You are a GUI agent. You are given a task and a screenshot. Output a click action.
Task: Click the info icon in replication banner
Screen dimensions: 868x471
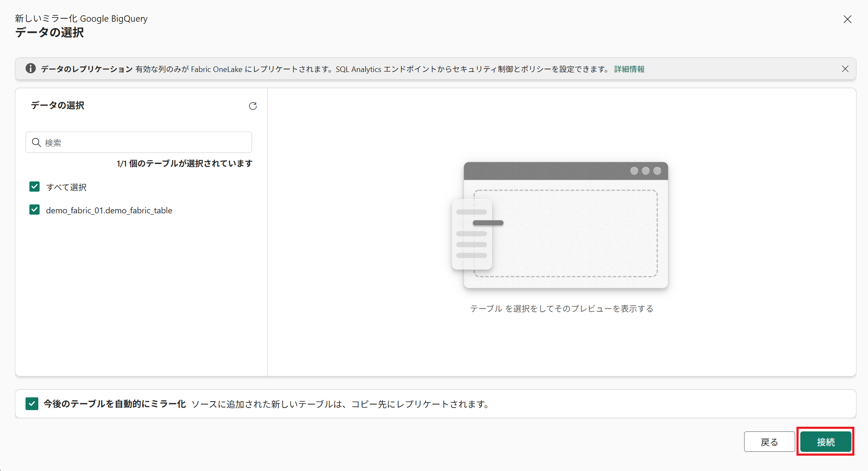coord(31,69)
